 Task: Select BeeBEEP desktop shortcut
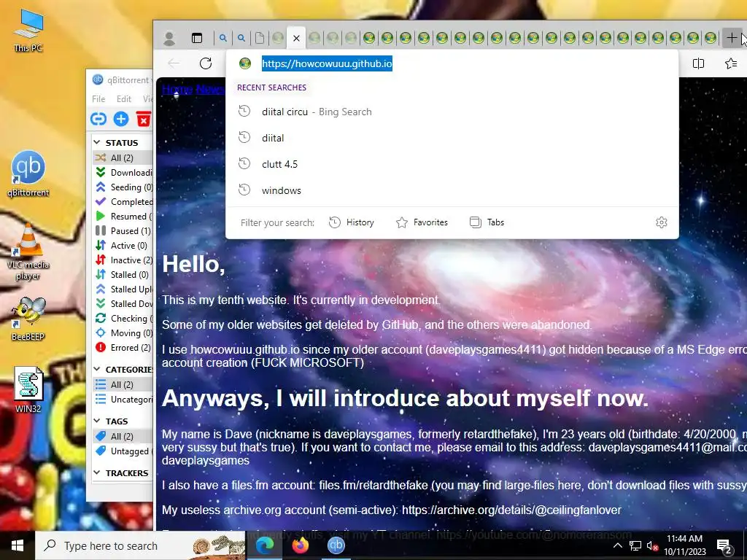[x=28, y=319]
